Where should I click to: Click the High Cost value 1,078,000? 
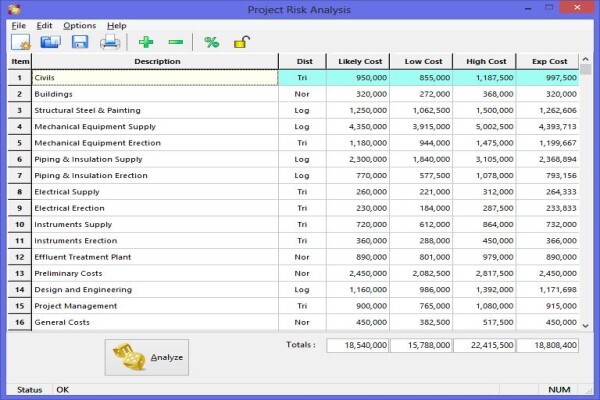coord(484,176)
